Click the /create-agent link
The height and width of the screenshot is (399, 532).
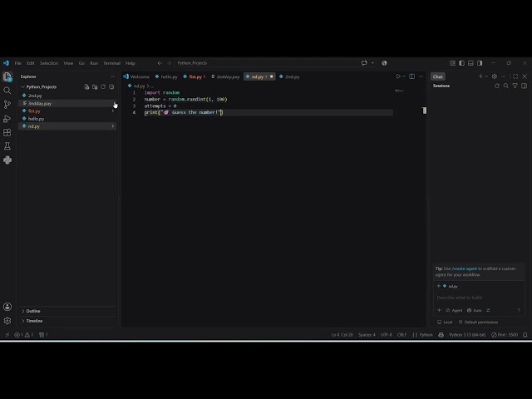point(464,268)
